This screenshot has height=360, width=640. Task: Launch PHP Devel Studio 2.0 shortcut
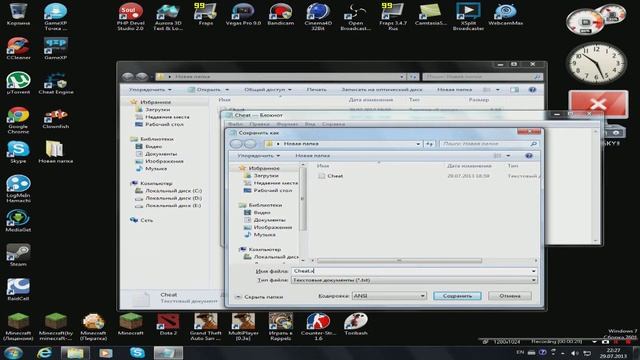[x=130, y=16]
